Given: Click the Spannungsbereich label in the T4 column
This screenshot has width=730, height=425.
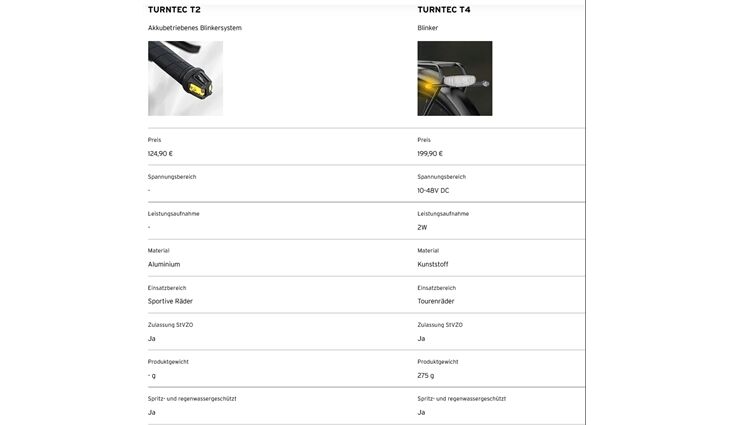Looking at the screenshot, I should point(441,177).
